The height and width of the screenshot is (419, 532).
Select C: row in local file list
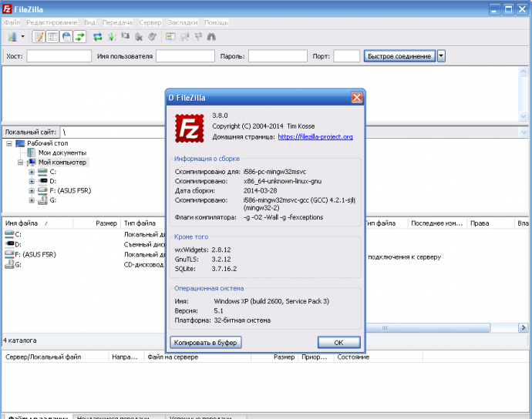[84, 234]
